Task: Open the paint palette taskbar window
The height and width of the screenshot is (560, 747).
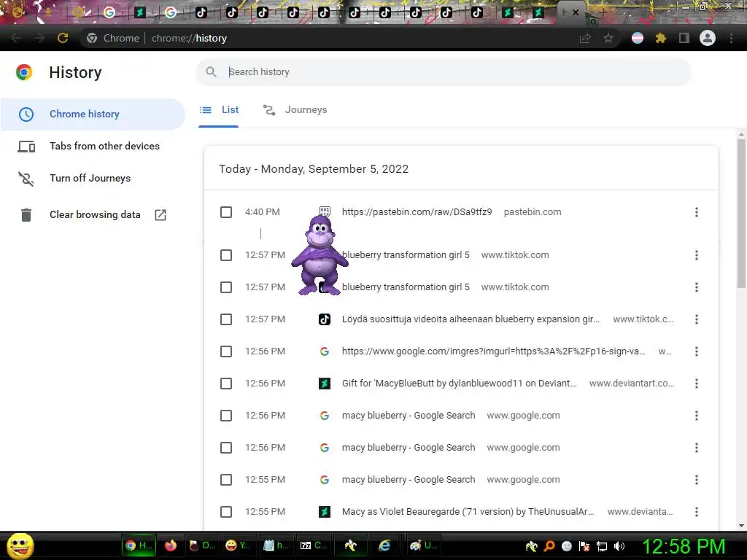Action: (x=424, y=545)
